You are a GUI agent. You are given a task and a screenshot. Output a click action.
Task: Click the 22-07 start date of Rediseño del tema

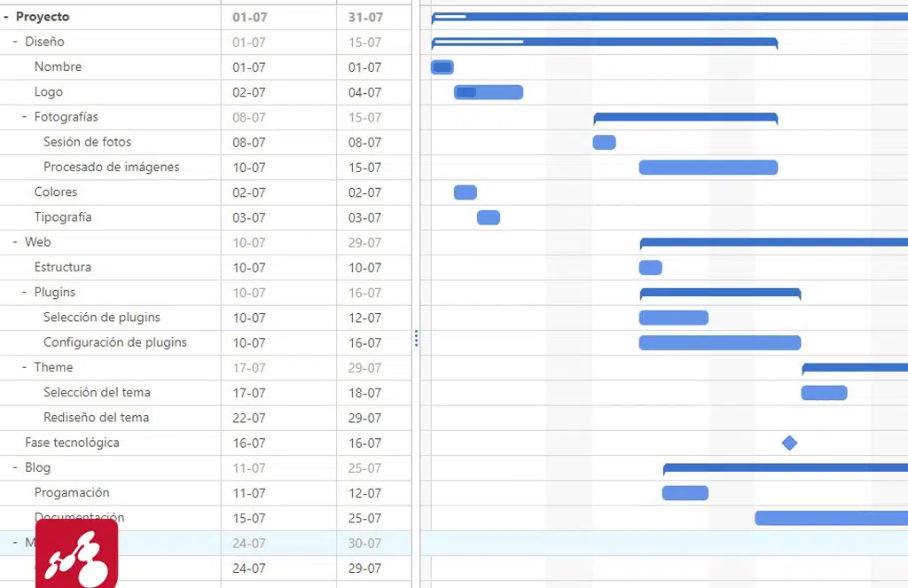[248, 418]
